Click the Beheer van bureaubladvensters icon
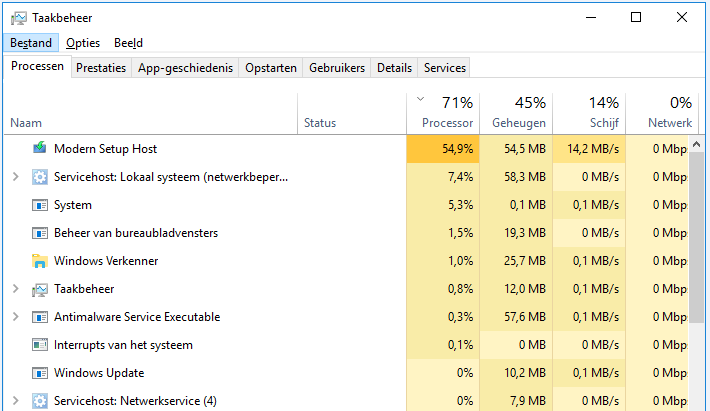This screenshot has width=710, height=411. (x=40, y=233)
